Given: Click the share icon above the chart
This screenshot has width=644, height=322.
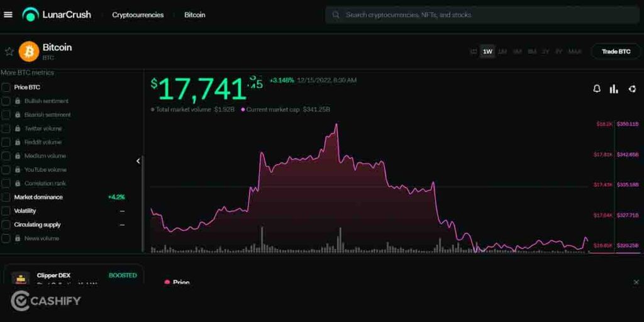Looking at the screenshot, I should pos(633,89).
